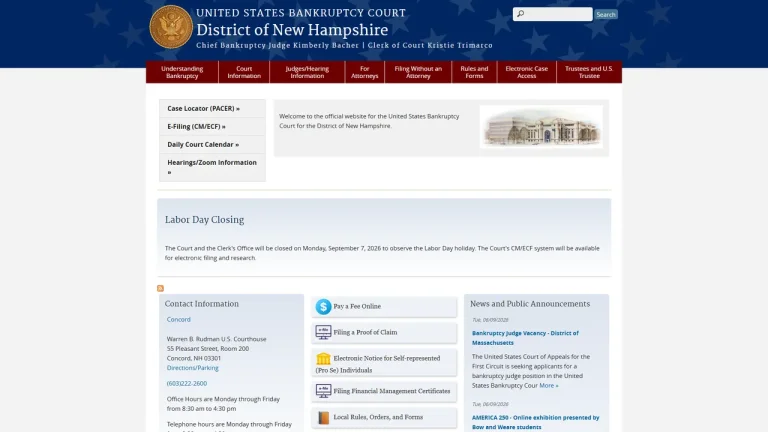Click the dollar sign Pay a Fee icon

[323, 307]
